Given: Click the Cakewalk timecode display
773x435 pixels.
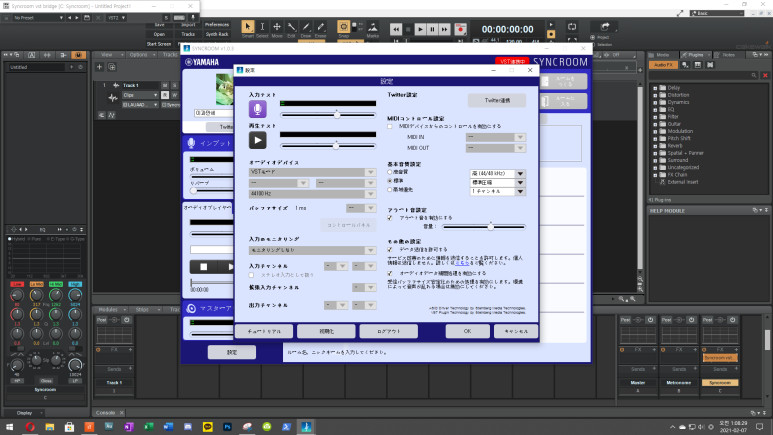Looking at the screenshot, I should pyautogui.click(x=508, y=30).
